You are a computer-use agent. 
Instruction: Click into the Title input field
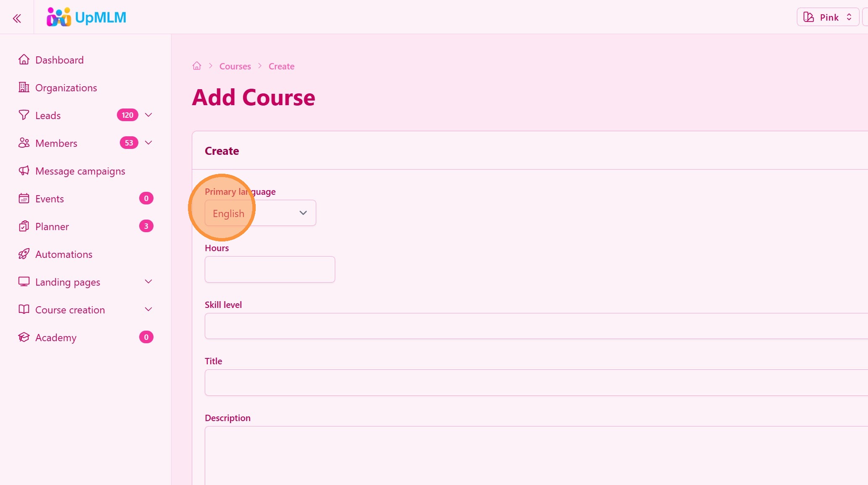534,382
